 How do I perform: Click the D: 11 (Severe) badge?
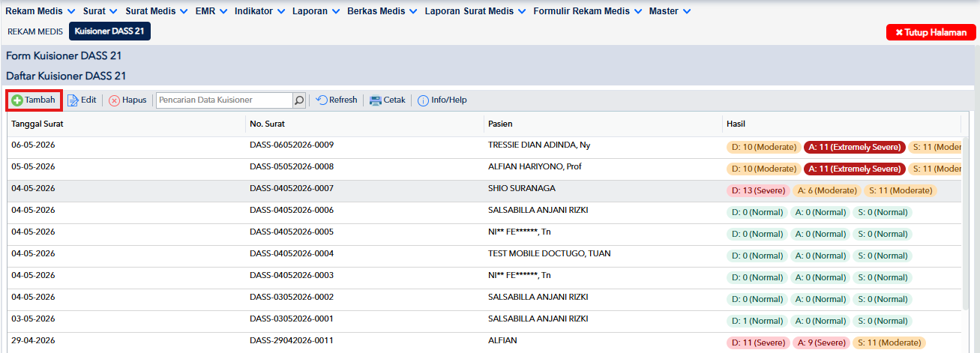click(758, 343)
